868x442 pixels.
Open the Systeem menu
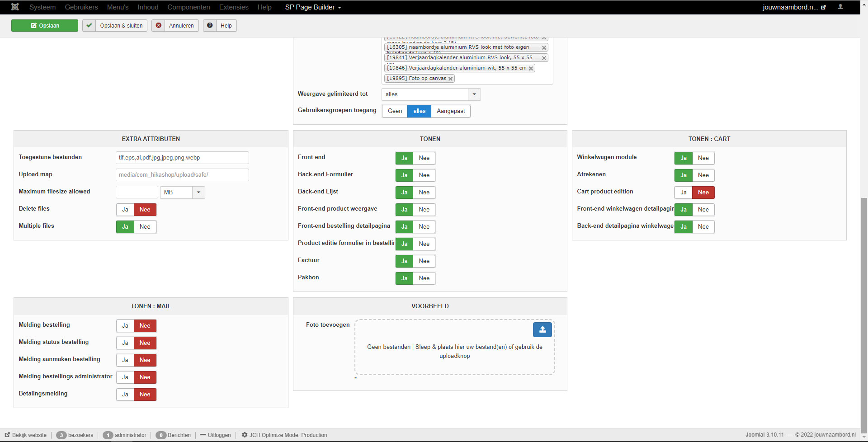pyautogui.click(x=42, y=7)
